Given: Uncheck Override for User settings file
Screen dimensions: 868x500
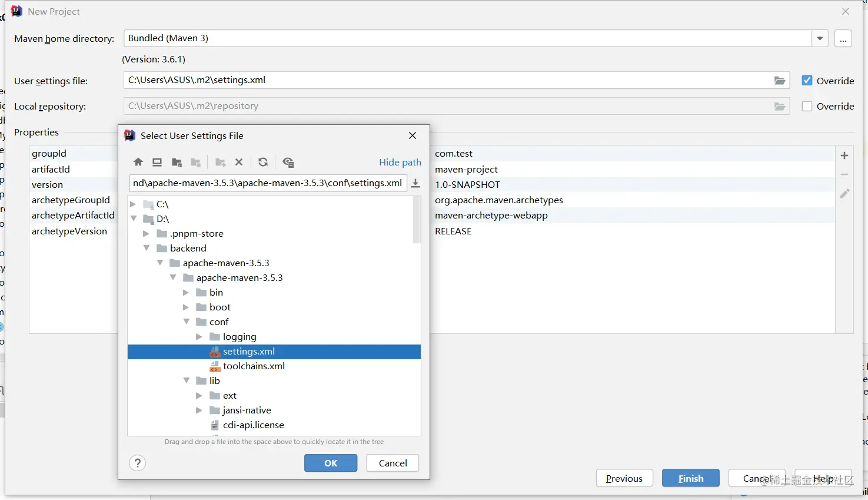Looking at the screenshot, I should pos(807,81).
